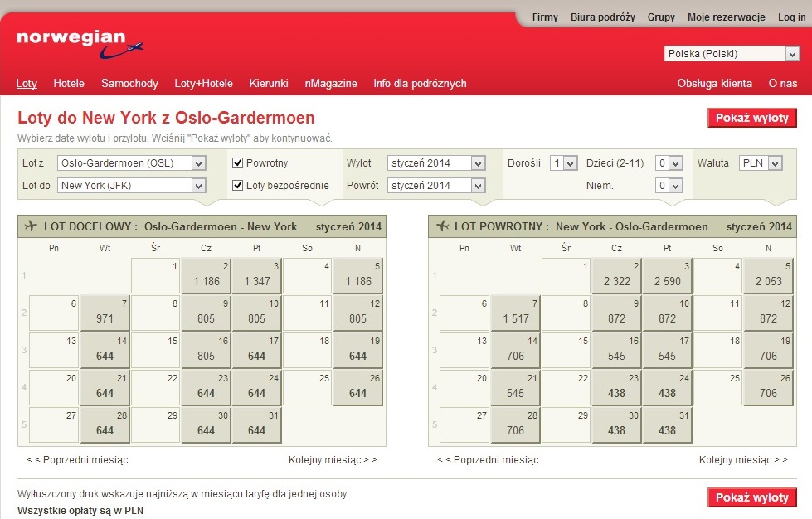The width and height of the screenshot is (812, 519).
Task: Toggle the Loty bezpośrednie checkbox
Action: [x=238, y=185]
